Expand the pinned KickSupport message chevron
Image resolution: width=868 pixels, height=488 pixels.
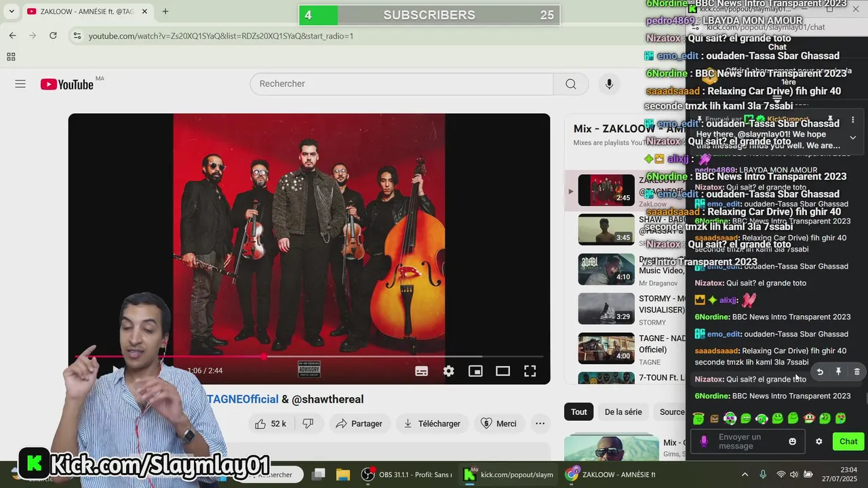852,138
